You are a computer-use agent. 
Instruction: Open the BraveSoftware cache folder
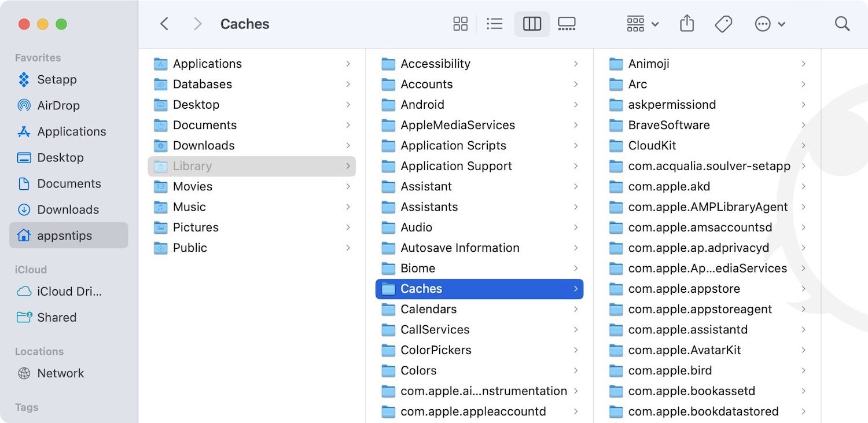coord(668,125)
